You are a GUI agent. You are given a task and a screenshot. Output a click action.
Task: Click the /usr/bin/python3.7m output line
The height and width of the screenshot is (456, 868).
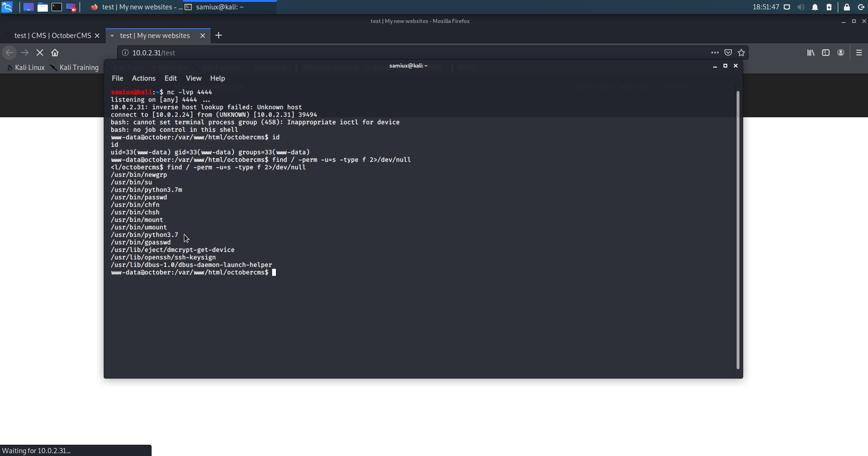point(146,190)
